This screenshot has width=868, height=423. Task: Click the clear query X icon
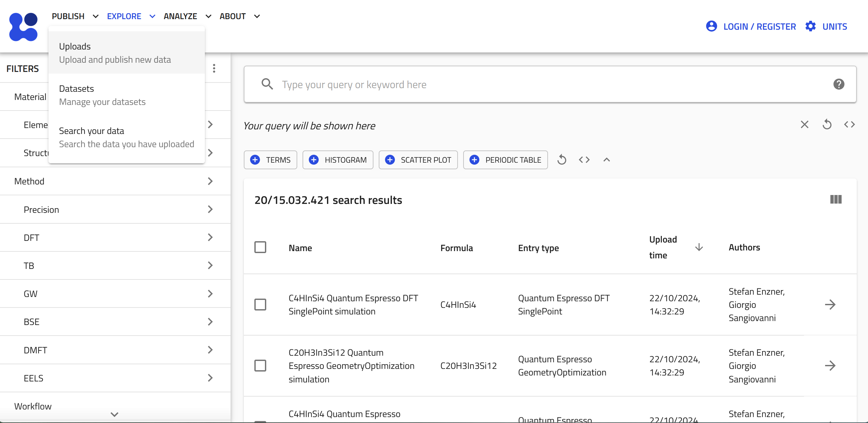[804, 125]
